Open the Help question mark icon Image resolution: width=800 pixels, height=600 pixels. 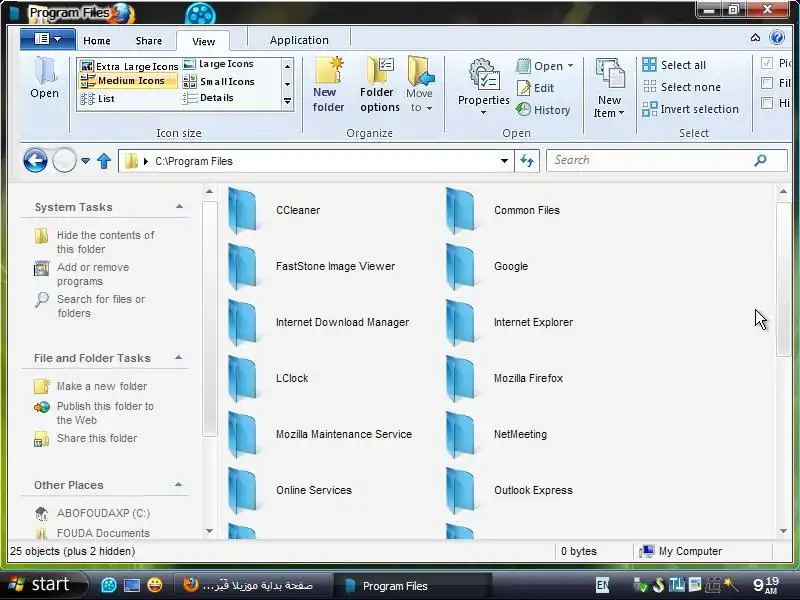click(777, 37)
